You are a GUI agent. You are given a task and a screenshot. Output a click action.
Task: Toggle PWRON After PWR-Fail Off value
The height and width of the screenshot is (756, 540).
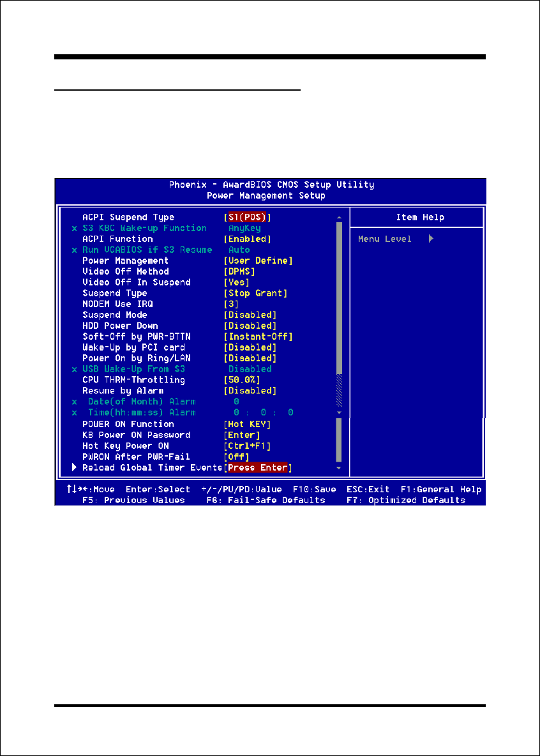(x=237, y=457)
